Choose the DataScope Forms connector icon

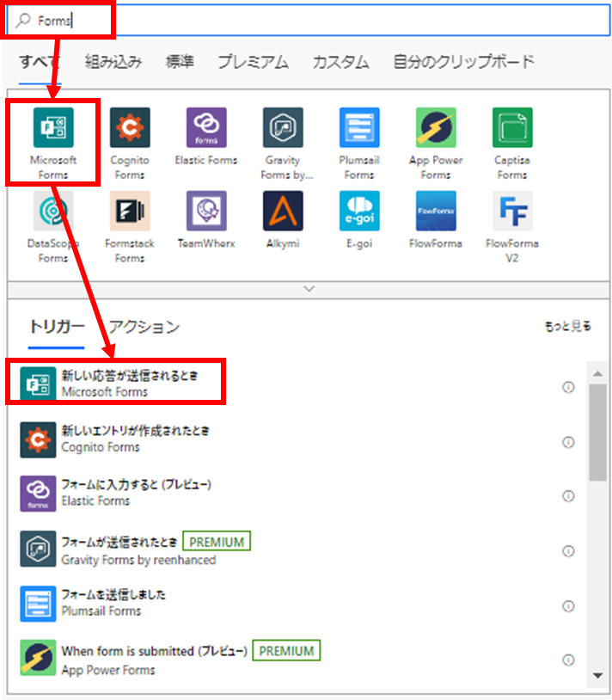53,211
